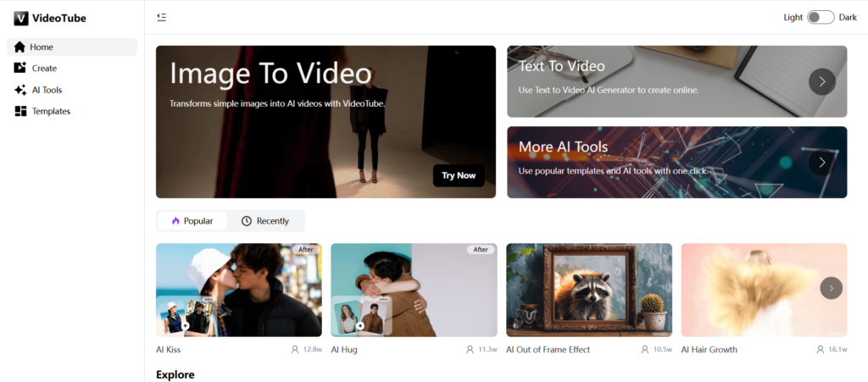The height and width of the screenshot is (382, 868).
Task: Click the AI Hair Growth title
Action: click(709, 349)
